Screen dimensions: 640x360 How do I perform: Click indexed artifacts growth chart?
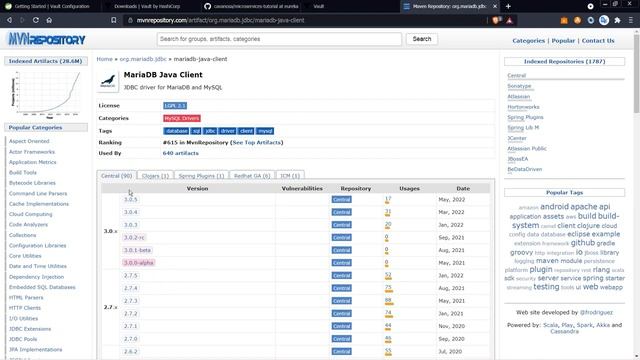pos(46,95)
